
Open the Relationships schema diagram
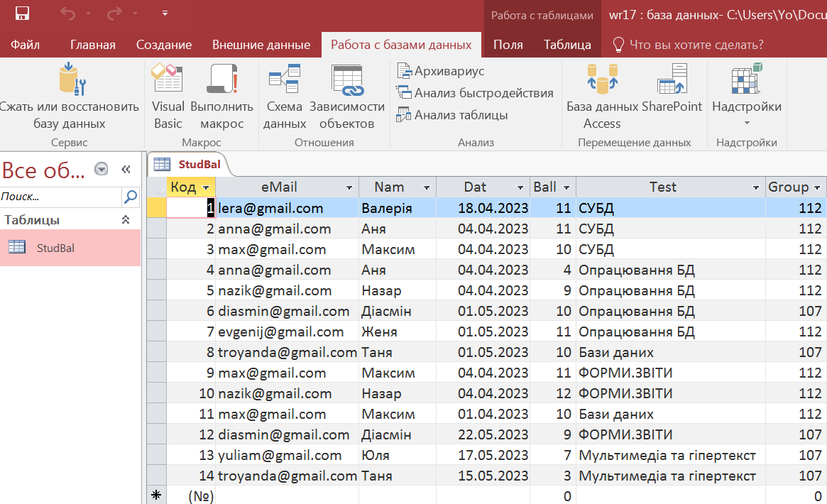click(284, 80)
